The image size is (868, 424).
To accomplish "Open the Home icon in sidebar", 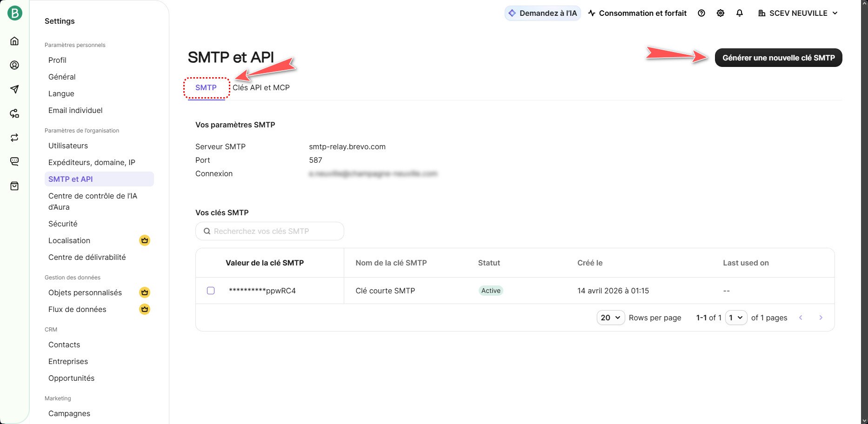I will pos(14,41).
